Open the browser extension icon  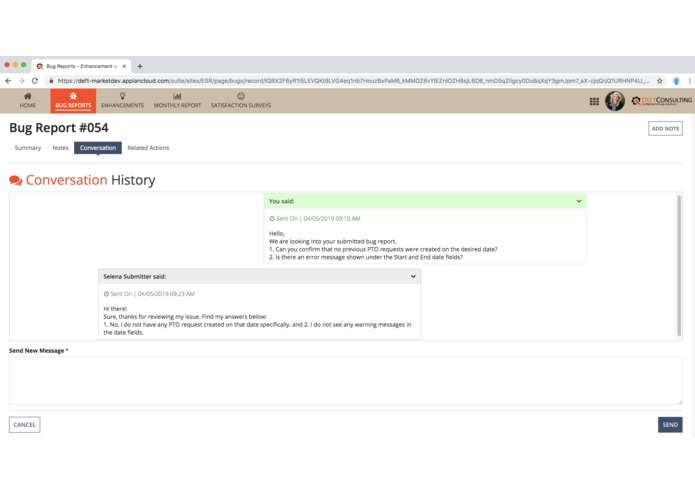point(676,81)
